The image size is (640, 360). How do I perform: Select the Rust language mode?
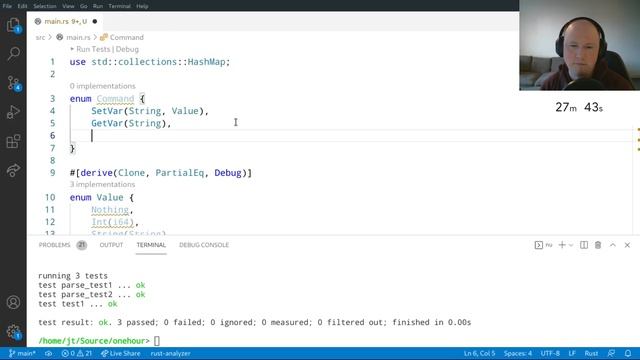(591, 353)
